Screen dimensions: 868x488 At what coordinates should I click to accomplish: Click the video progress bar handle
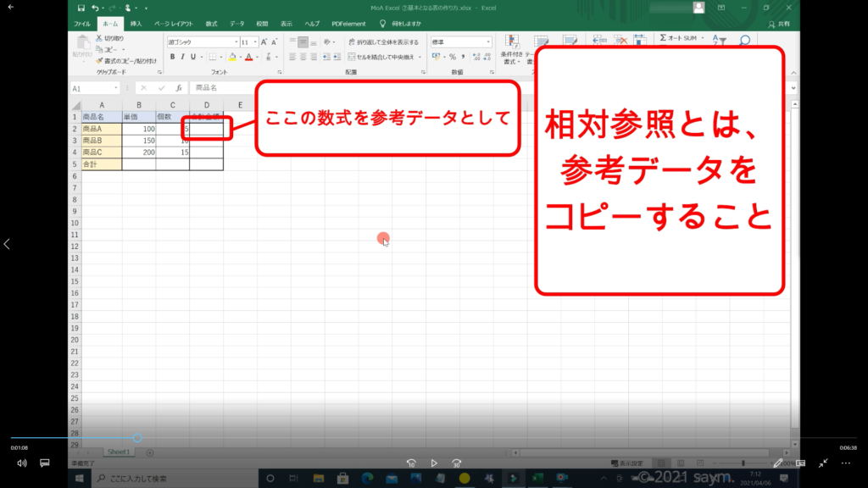[x=137, y=438]
